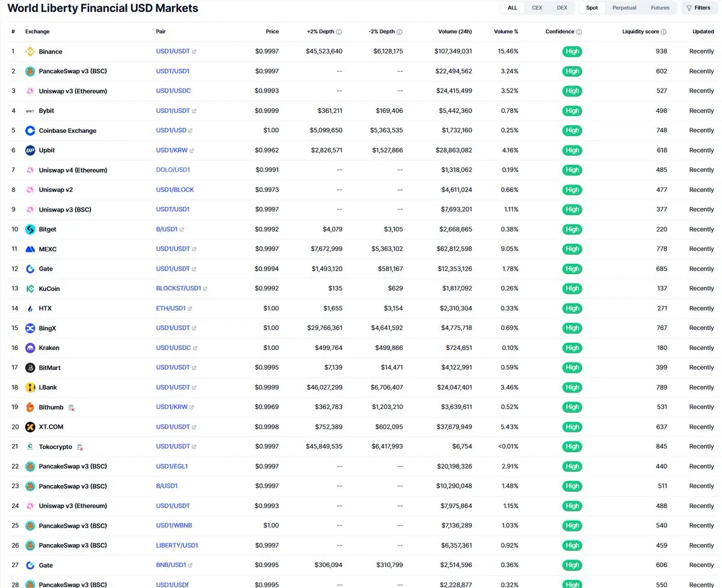Click the HTX exchange logo icon
This screenshot has width=722, height=588.
(30, 308)
